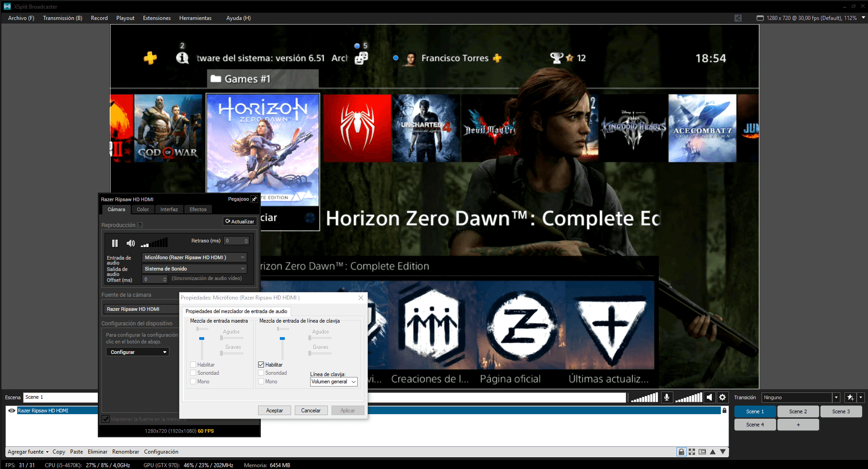Click the Aceptar button

pyautogui.click(x=274, y=411)
